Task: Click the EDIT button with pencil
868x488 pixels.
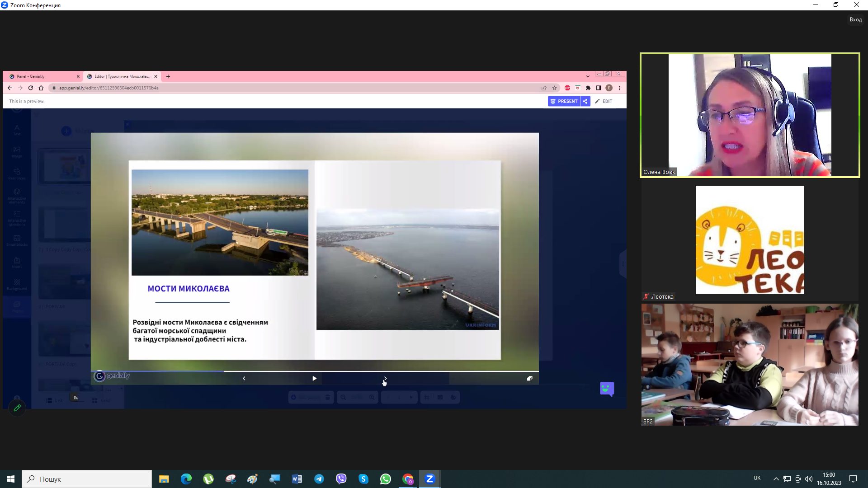Action: pos(604,101)
